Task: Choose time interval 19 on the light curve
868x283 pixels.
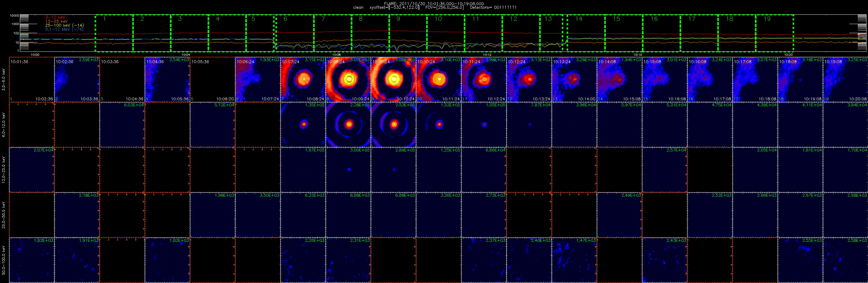Action: pyautogui.click(x=775, y=33)
